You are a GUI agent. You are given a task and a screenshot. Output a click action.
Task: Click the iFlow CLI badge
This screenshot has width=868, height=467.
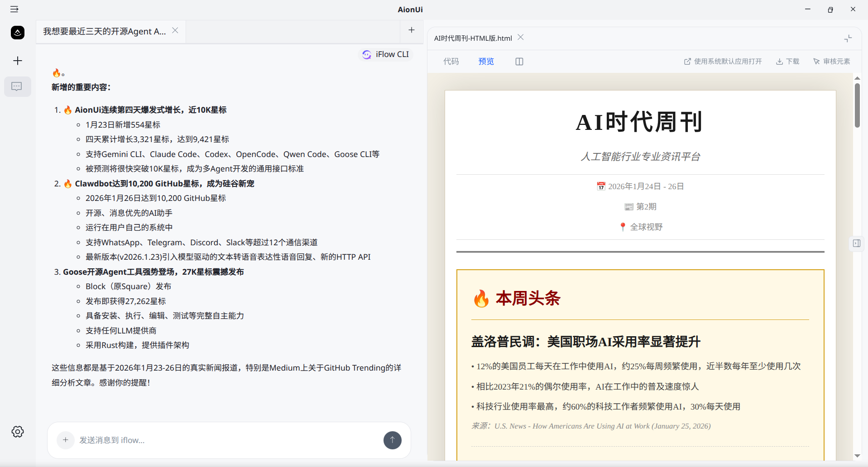click(x=385, y=54)
